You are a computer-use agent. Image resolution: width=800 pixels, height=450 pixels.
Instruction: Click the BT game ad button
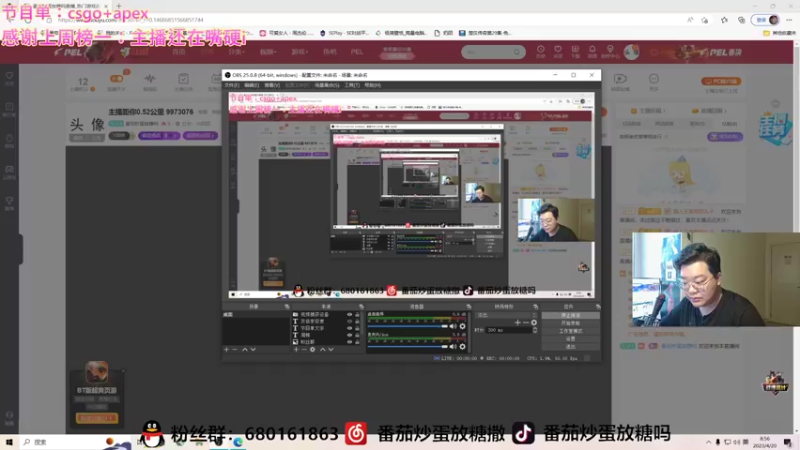click(x=97, y=418)
